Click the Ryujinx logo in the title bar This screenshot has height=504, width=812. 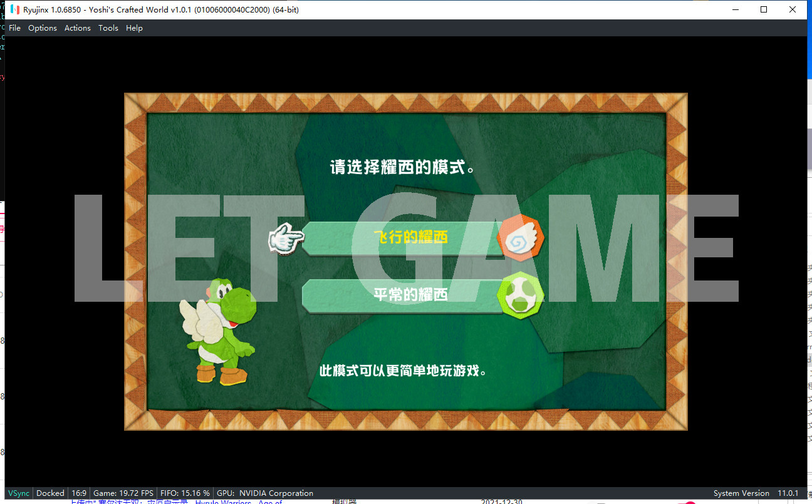14,9
